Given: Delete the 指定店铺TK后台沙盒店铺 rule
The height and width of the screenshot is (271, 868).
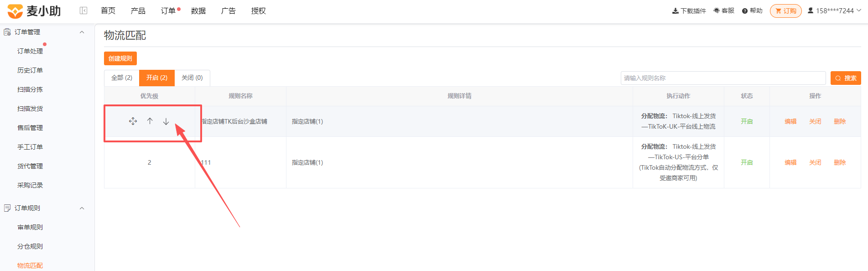Looking at the screenshot, I should point(840,121).
